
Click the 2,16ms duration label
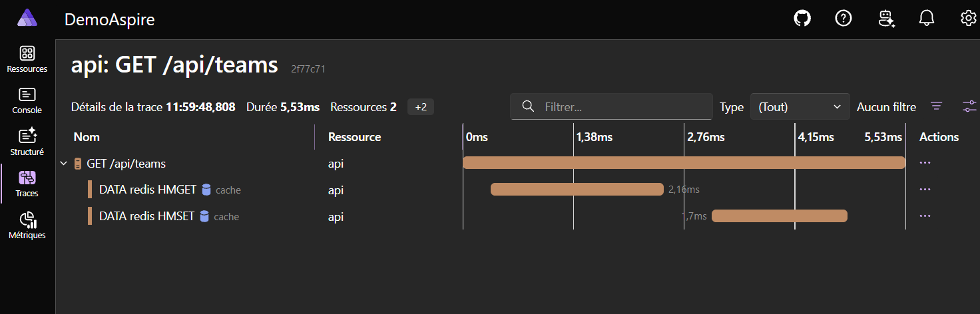(x=684, y=190)
